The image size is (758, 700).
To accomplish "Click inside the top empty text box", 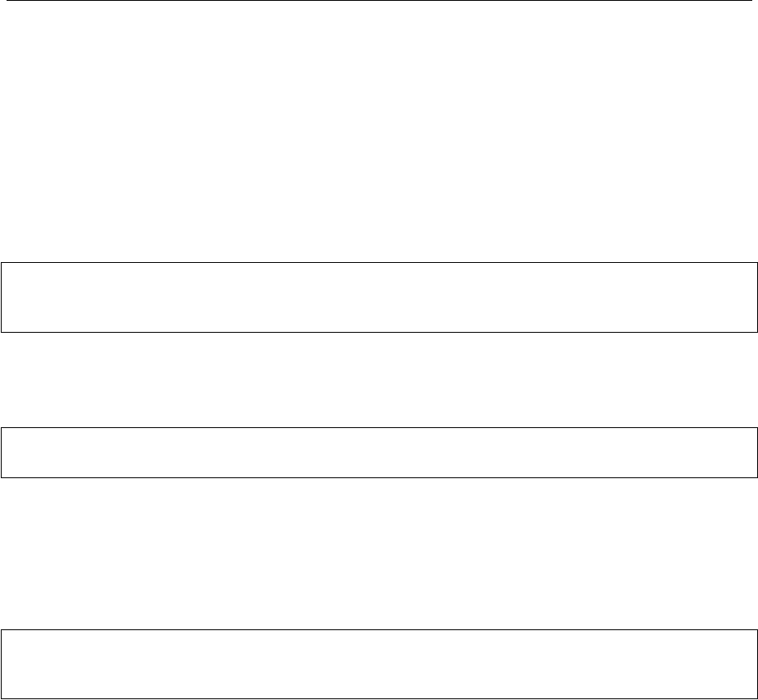I will (378, 297).
